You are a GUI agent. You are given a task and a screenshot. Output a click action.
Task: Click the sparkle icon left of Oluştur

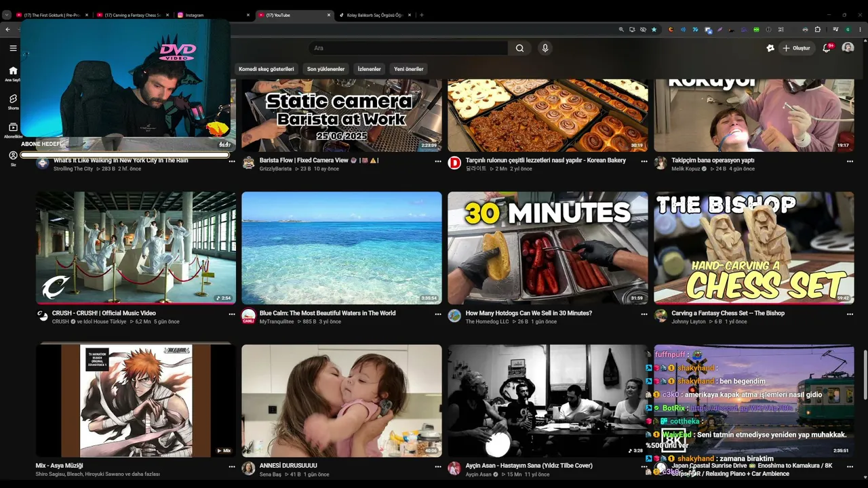(770, 48)
